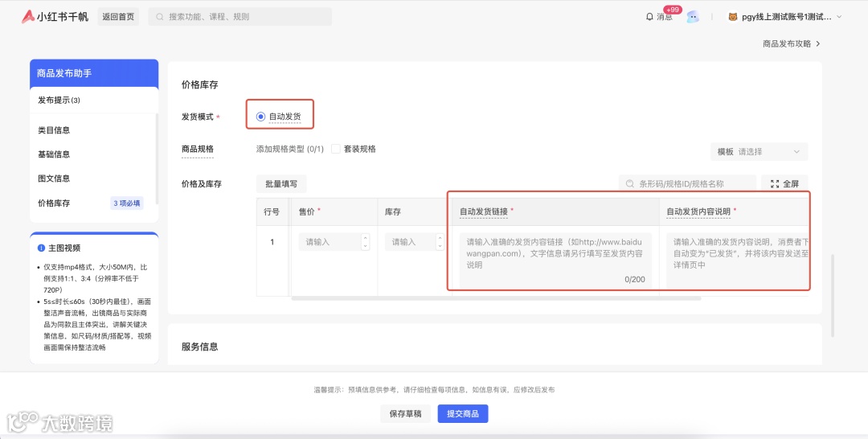Focus the 自动发货内容说明 text area
The height and width of the screenshot is (439, 868).
click(x=737, y=261)
